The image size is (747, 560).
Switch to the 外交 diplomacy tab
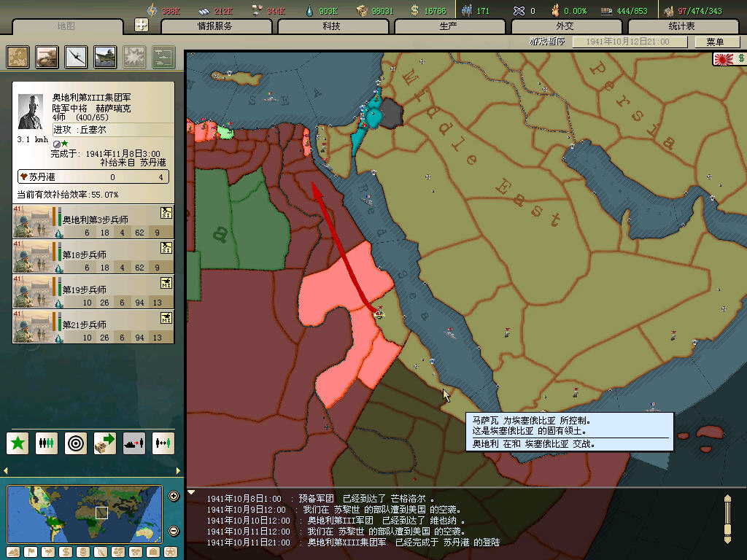(565, 26)
